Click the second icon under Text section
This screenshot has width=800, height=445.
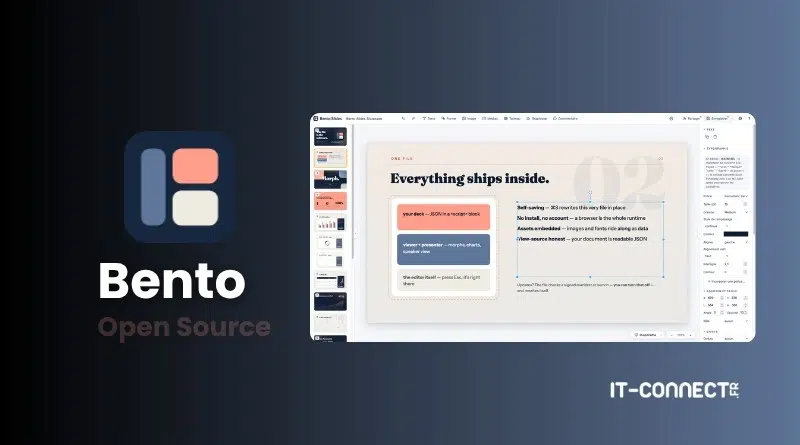coord(715,137)
